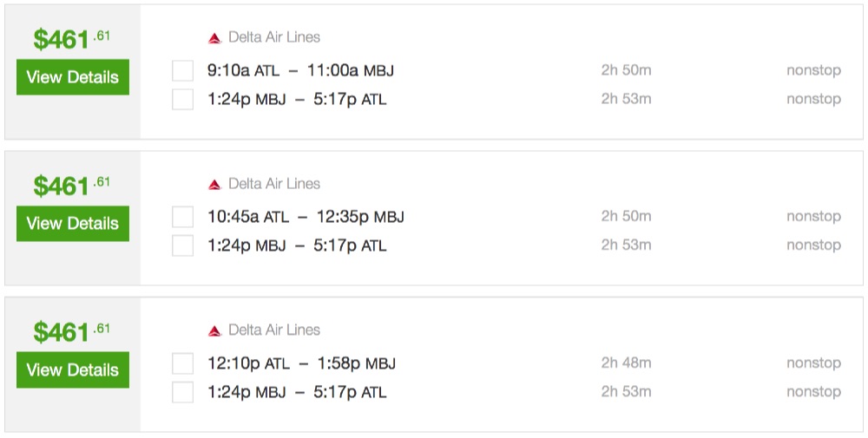Screen dimensions: 868x438
Task: Enable the 1:24p return checkbox in the middle card
Action: point(182,245)
